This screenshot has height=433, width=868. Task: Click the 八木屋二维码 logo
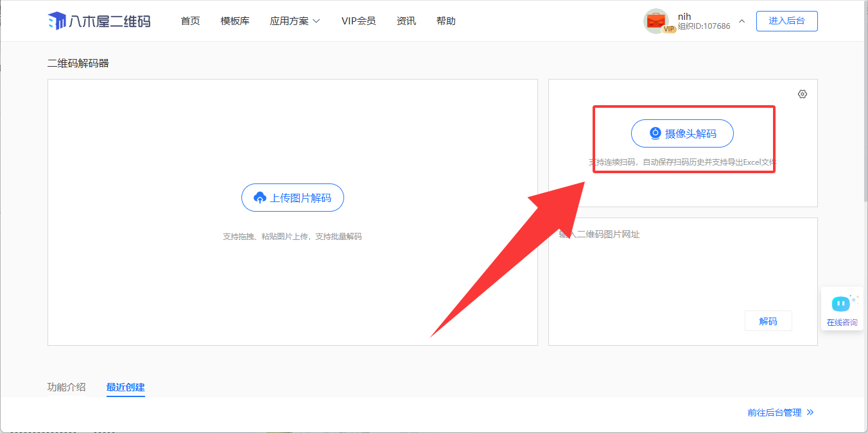coord(99,21)
